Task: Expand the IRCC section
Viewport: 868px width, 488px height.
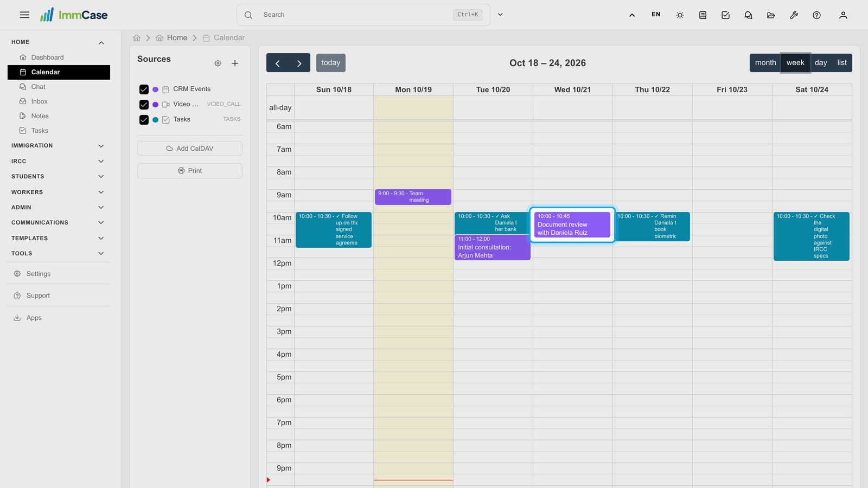Action: [59, 162]
